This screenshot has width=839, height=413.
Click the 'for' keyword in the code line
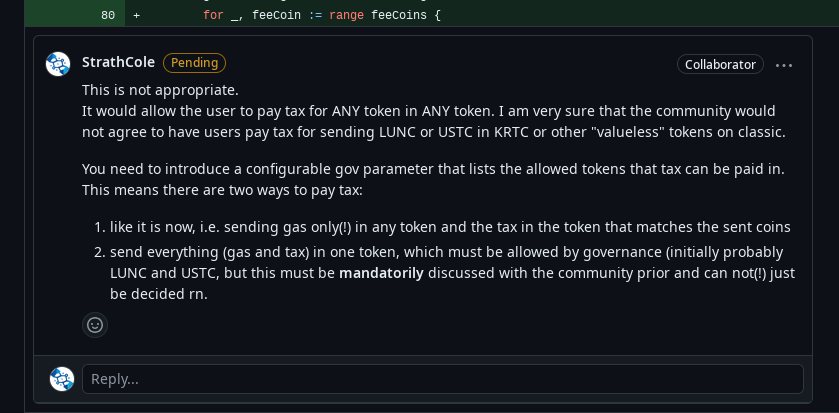click(212, 16)
